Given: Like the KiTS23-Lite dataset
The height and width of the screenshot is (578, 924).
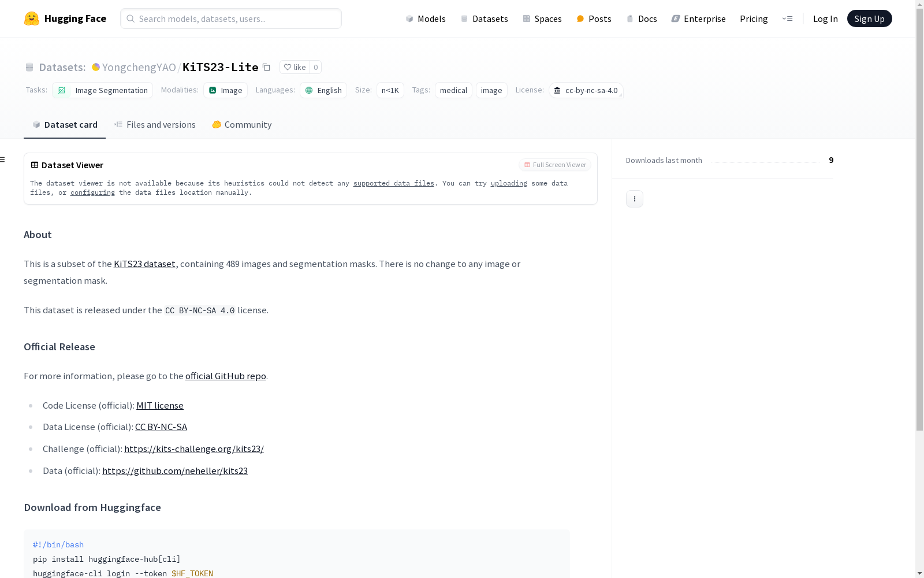Looking at the screenshot, I should coord(295,67).
